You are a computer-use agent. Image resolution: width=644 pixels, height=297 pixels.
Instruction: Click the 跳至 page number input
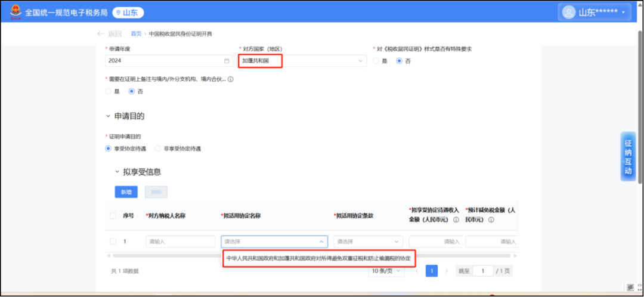[x=482, y=271]
